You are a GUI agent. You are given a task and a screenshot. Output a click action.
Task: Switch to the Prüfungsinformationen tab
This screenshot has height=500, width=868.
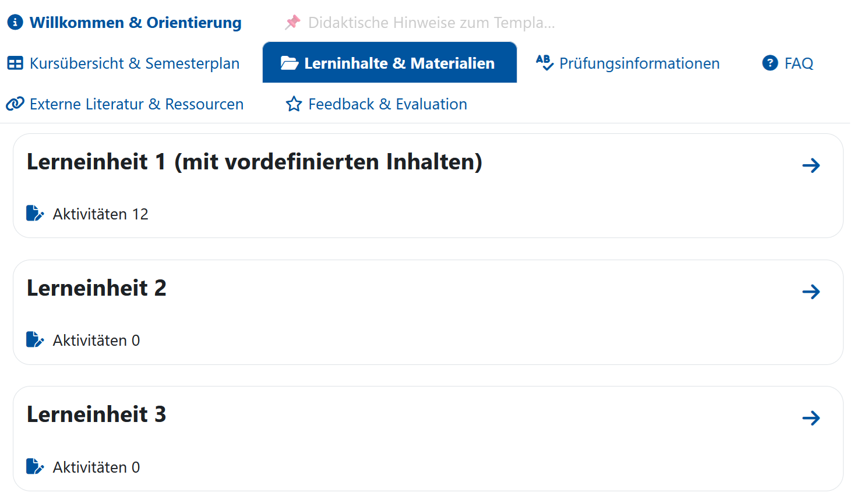coord(639,63)
